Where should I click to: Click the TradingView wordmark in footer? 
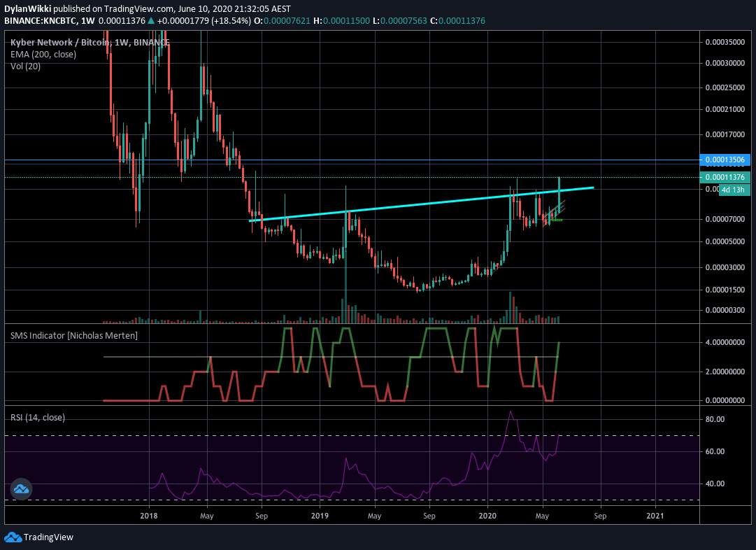point(48,537)
